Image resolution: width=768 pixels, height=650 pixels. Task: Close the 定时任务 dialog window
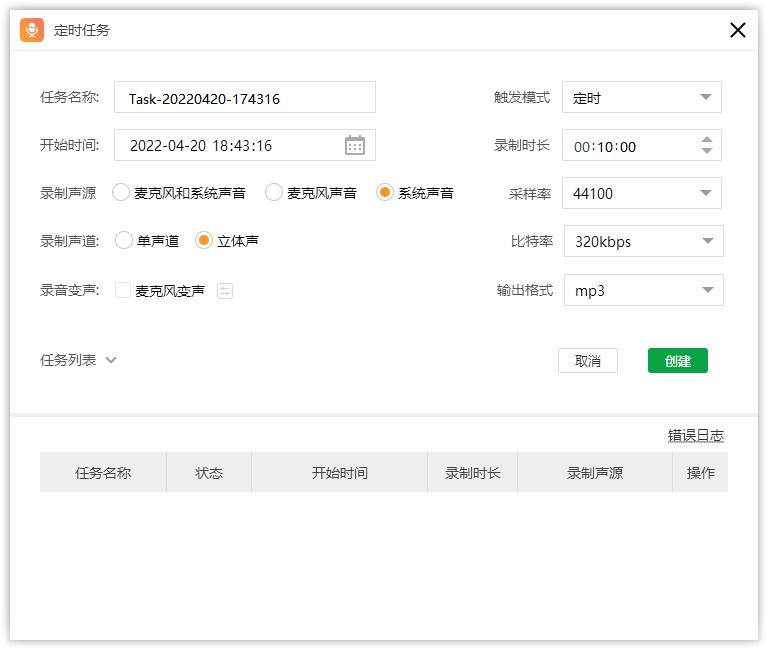(738, 30)
